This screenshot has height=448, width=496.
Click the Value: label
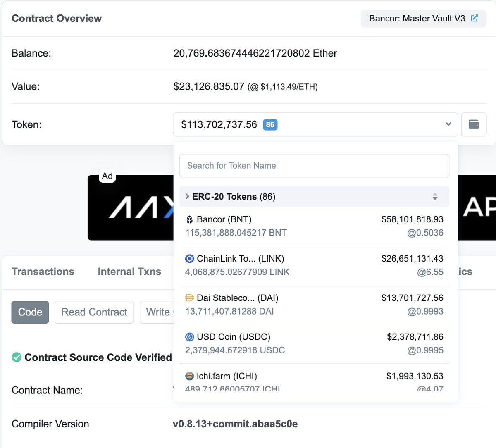[x=26, y=87]
